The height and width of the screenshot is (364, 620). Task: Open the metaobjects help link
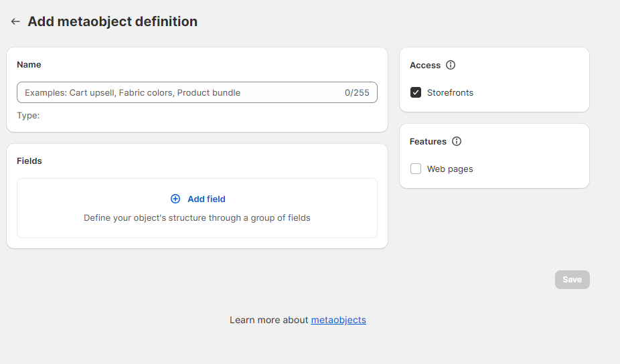pyautogui.click(x=338, y=320)
